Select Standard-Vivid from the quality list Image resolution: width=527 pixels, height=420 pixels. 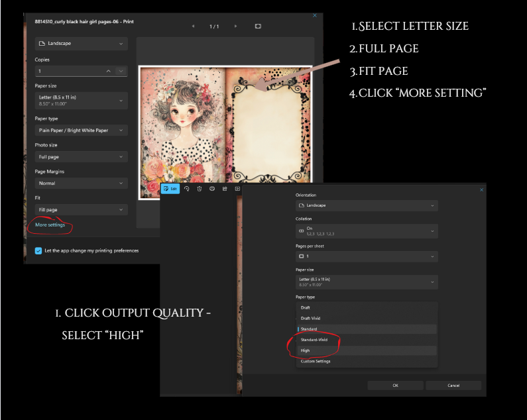(367, 340)
